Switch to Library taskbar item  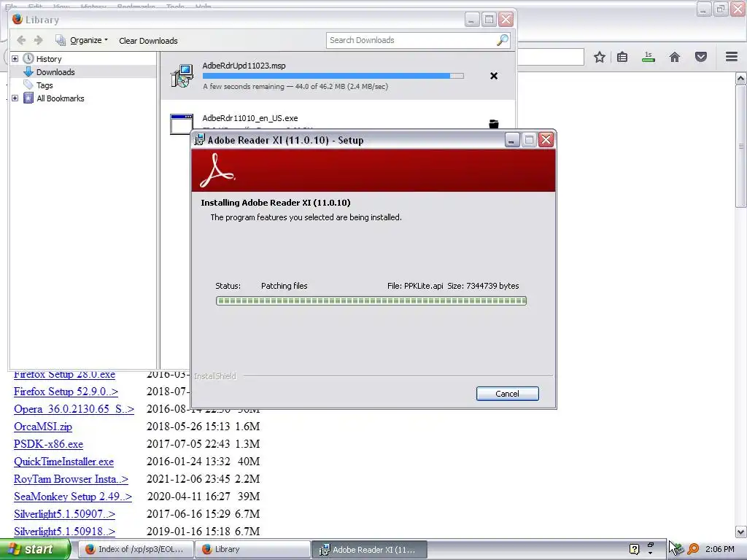(252, 550)
